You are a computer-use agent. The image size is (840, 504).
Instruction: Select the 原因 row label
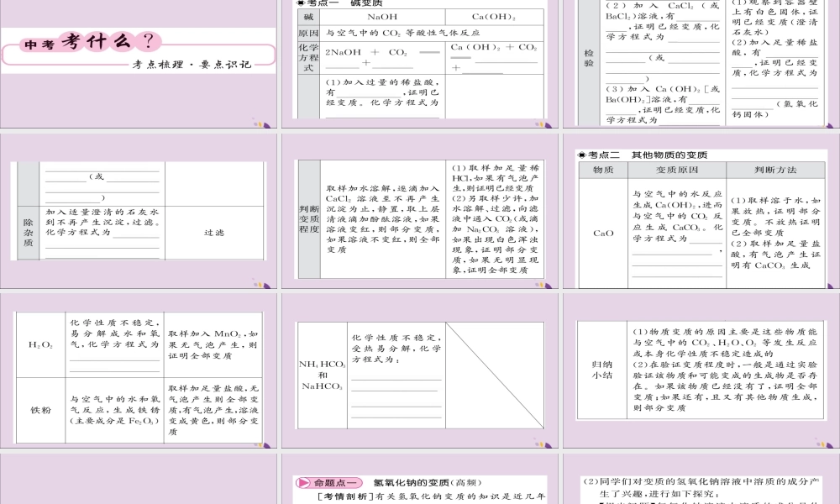pyautogui.click(x=308, y=33)
